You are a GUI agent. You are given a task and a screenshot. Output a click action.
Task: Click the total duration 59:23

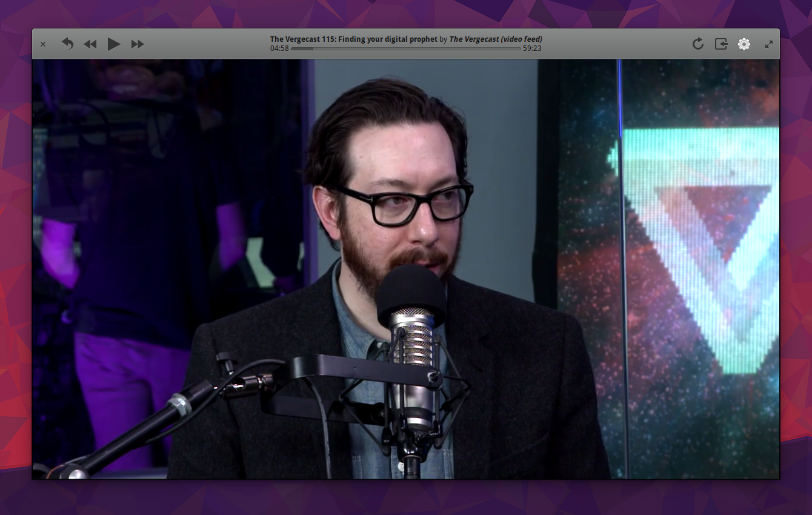point(532,48)
